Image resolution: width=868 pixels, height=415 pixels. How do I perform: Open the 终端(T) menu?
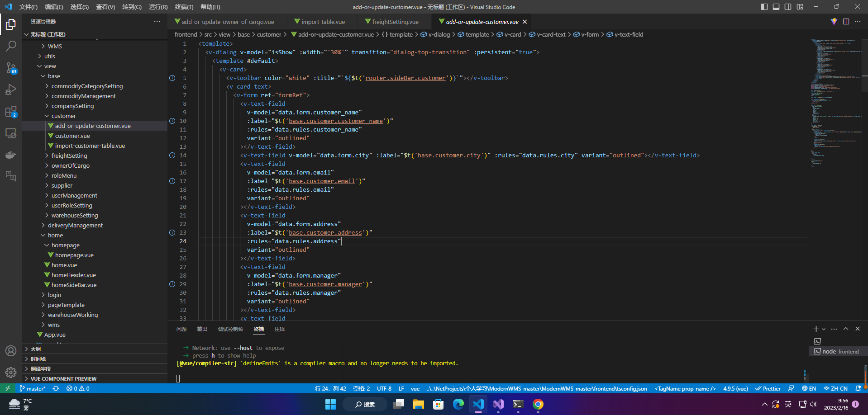(x=184, y=7)
